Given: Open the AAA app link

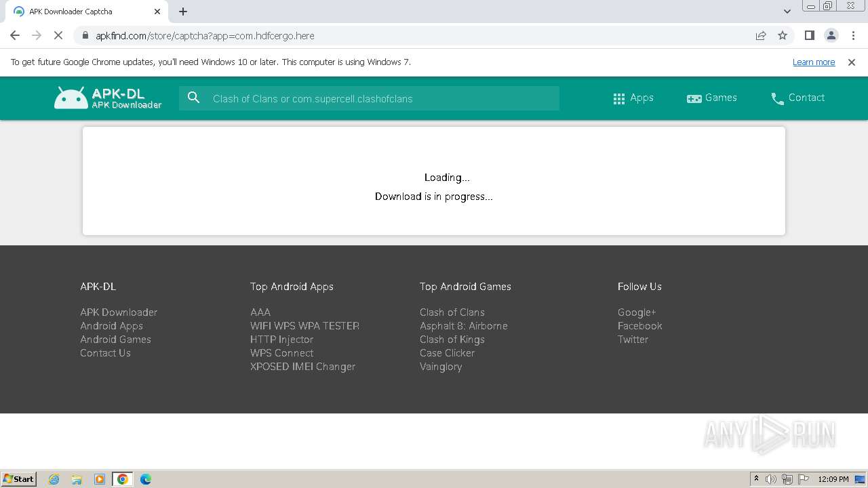Looking at the screenshot, I should [260, 312].
